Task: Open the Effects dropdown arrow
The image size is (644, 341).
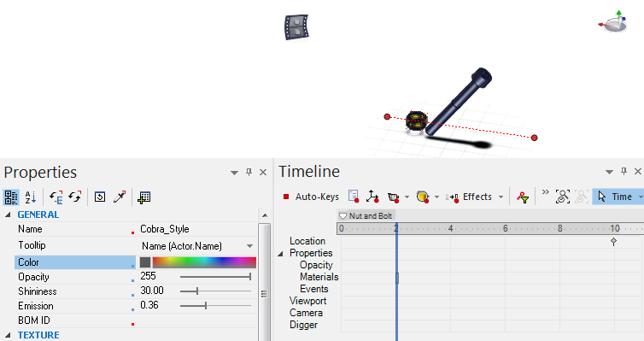Action: click(x=501, y=197)
